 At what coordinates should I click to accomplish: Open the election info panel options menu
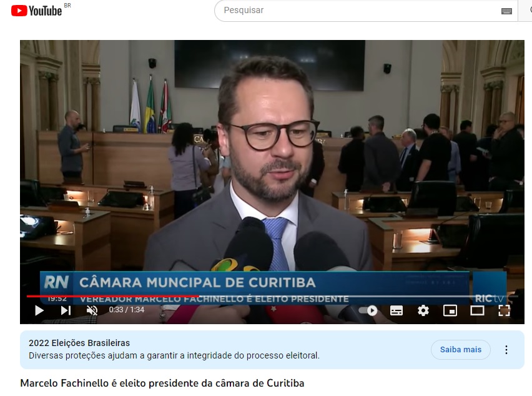(x=506, y=350)
